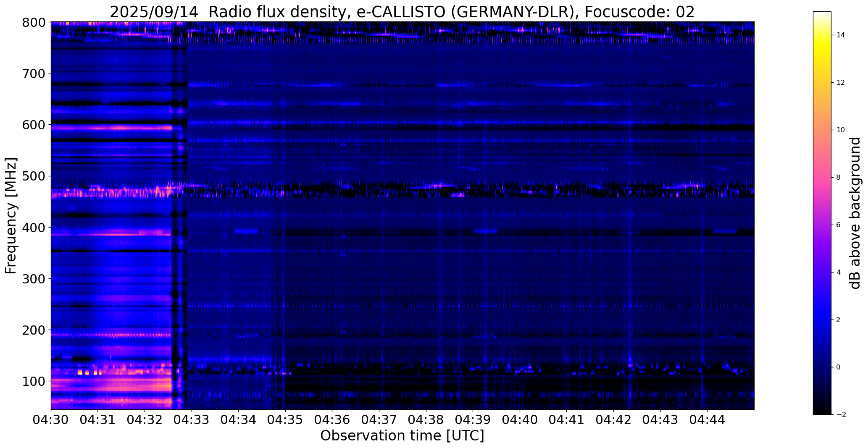Click the colorbar tick label 10
The width and height of the screenshot is (868, 448).
pyautogui.click(x=841, y=130)
